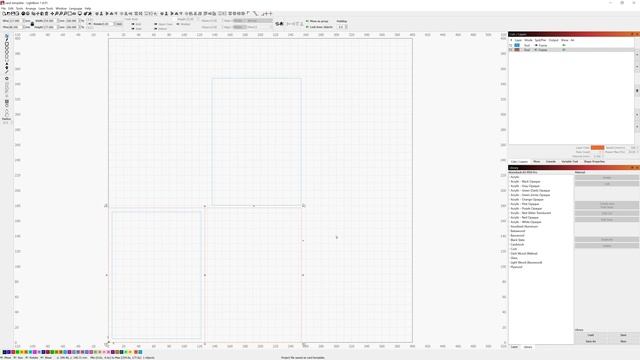Select 'Light Wood (Basswood)' in Library
The width and height of the screenshot is (640, 360).
527,262
